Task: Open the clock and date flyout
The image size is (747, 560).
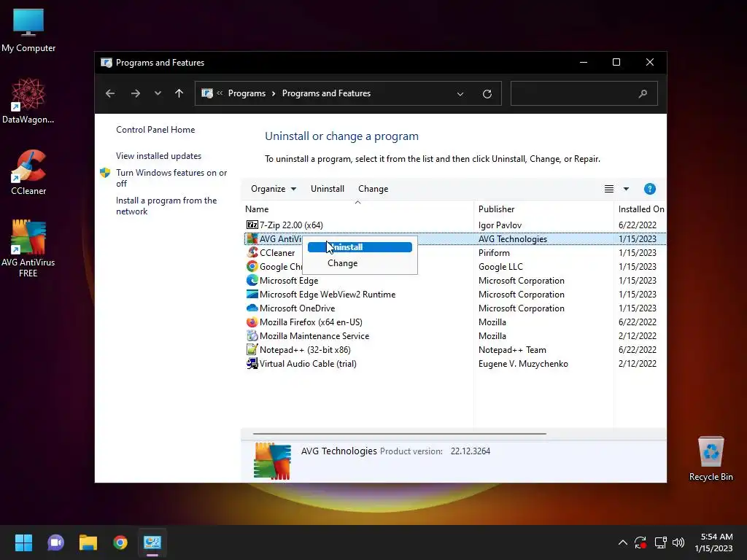Action: [714, 542]
